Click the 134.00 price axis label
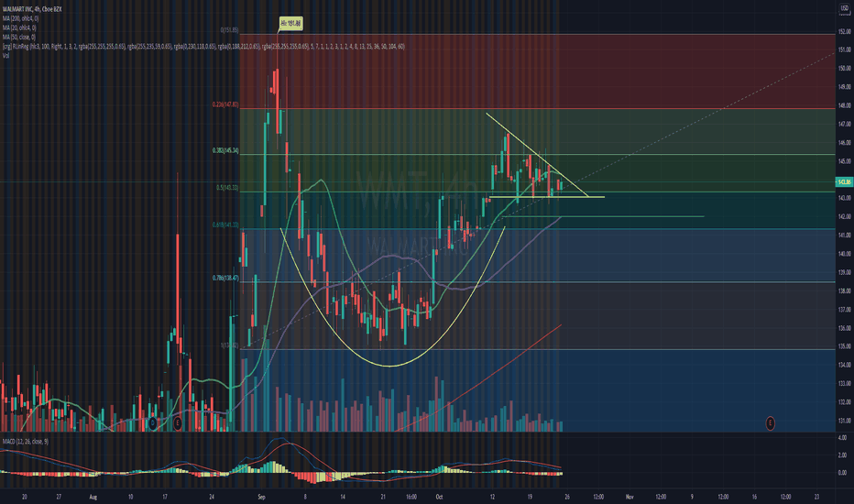 845,365
